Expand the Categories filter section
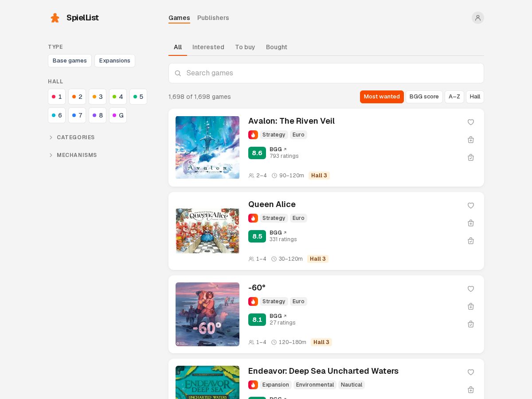The image size is (532, 399). point(72,137)
